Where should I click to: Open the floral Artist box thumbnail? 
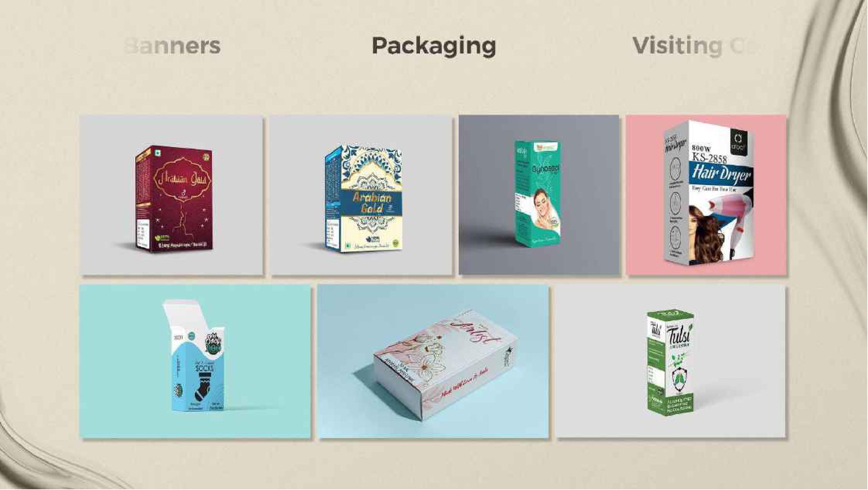(x=433, y=361)
